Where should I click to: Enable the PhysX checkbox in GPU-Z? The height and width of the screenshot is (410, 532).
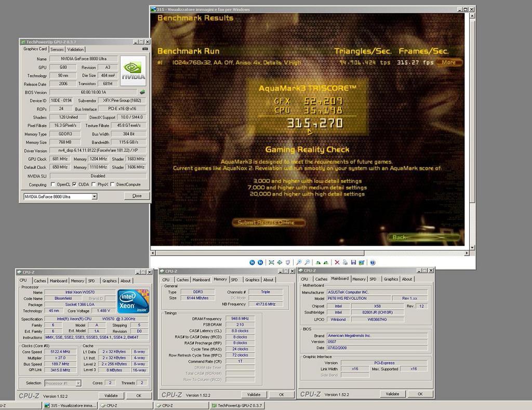point(94,184)
